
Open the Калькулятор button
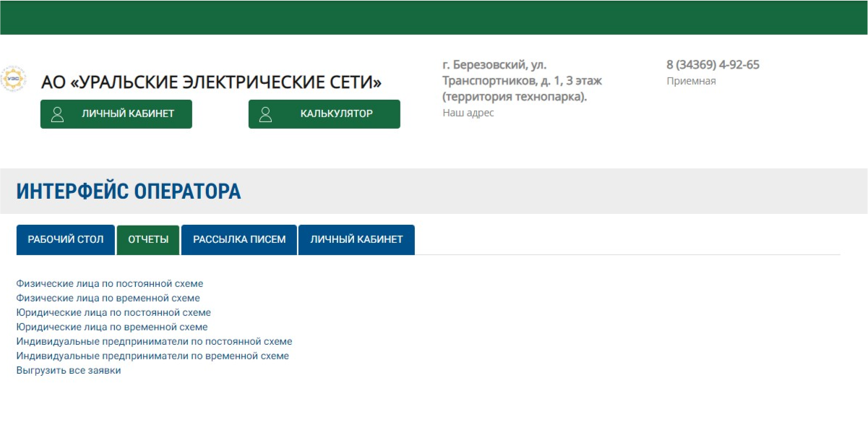tap(325, 114)
